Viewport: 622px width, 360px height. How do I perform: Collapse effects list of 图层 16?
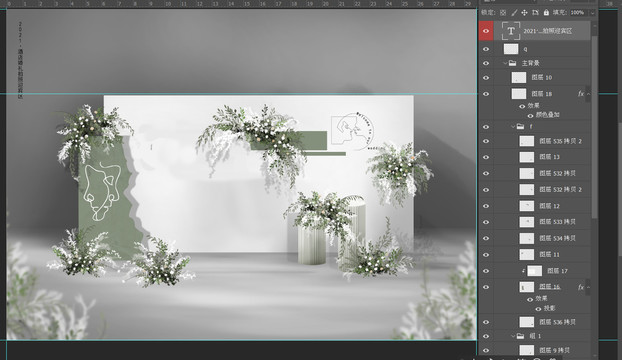pos(588,287)
